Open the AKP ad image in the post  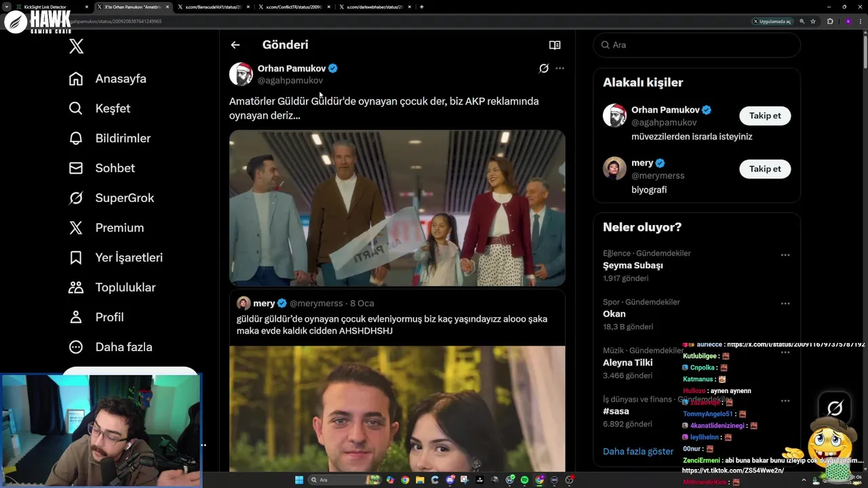(x=397, y=207)
